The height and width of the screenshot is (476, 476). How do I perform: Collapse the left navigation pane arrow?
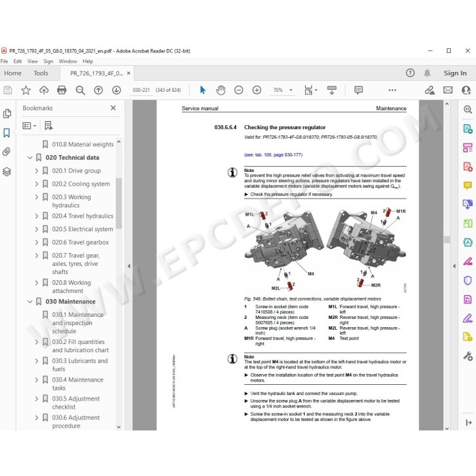coord(129,266)
